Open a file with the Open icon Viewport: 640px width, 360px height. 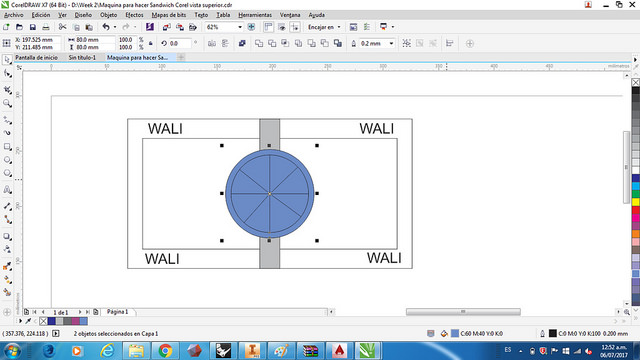(x=19, y=27)
